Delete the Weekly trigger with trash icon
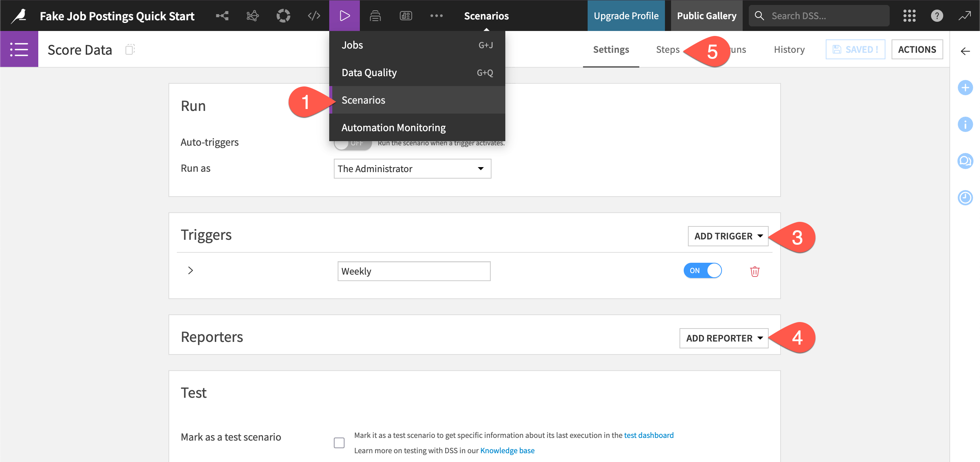Screen dimensions: 980x462 click(x=755, y=272)
